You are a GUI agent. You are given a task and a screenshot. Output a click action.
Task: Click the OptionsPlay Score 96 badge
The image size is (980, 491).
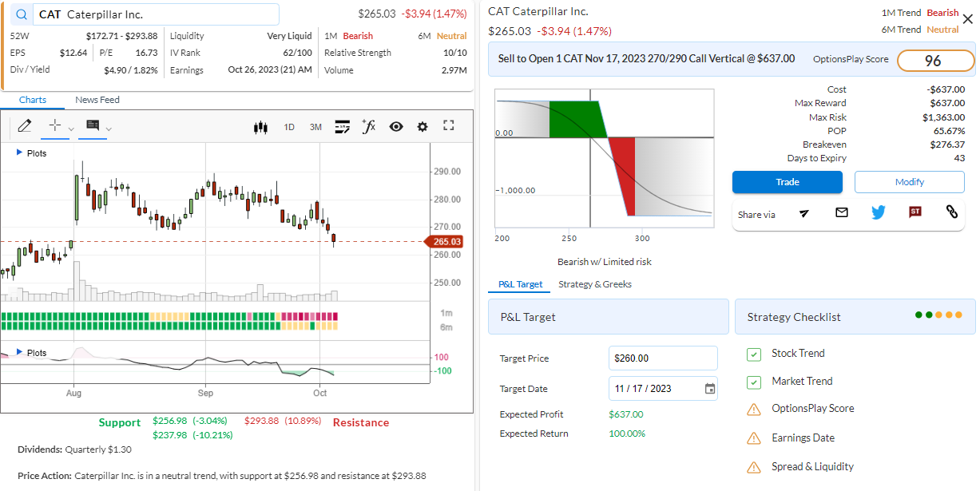tap(935, 61)
